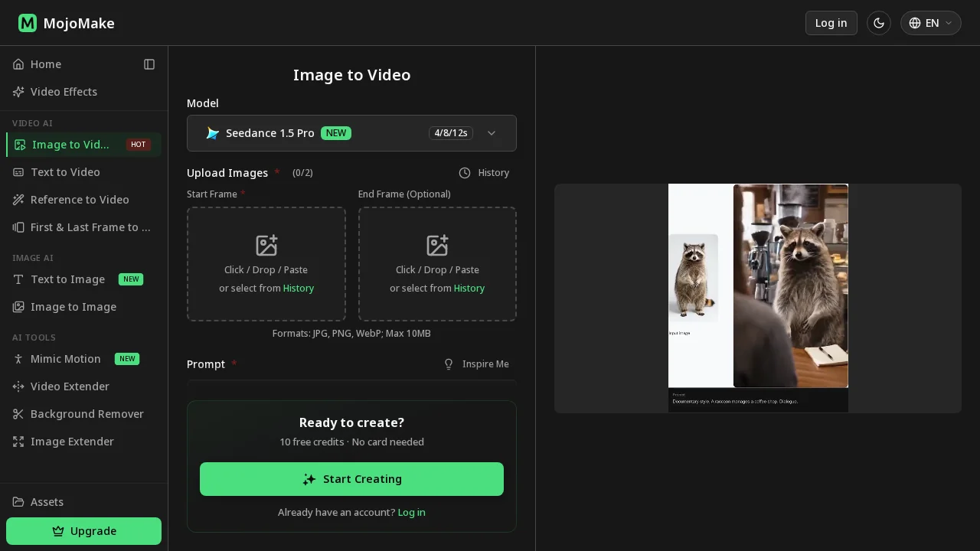This screenshot has height=551, width=980.
Task: Toggle dark mode moon icon
Action: [878, 23]
